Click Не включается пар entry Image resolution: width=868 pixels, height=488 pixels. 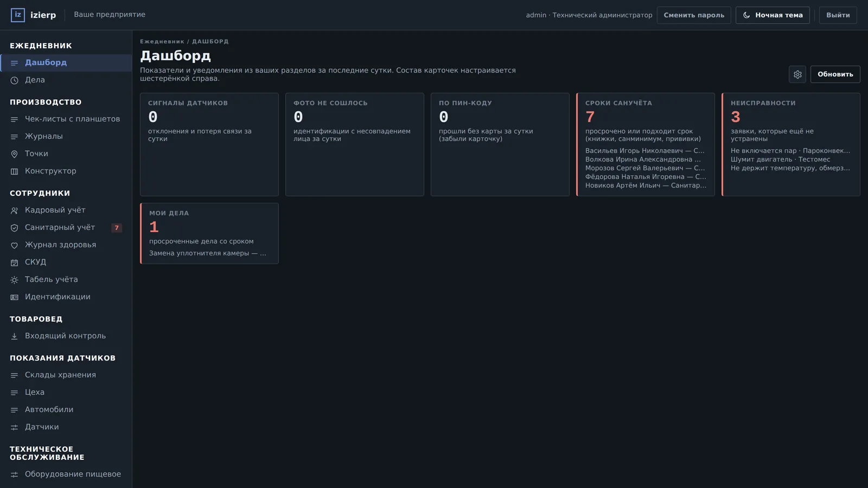pyautogui.click(x=790, y=151)
